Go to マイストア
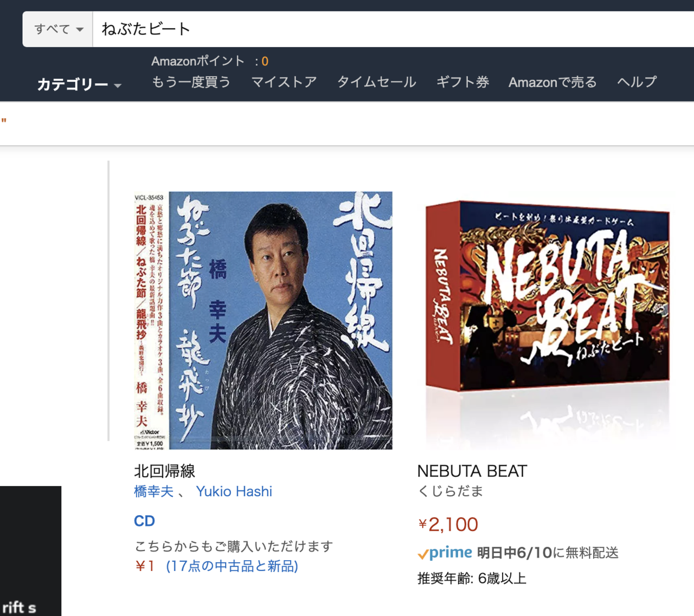This screenshot has width=694, height=616. pos(284,82)
